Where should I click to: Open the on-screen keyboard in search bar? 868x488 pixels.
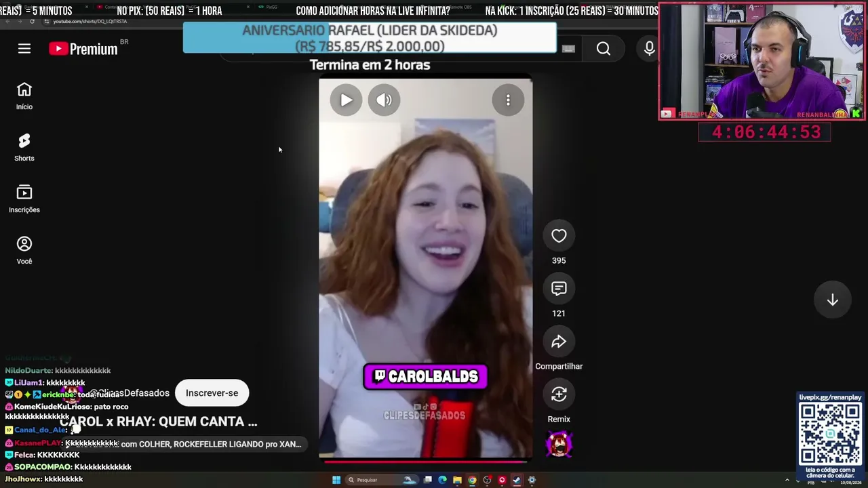tap(568, 49)
